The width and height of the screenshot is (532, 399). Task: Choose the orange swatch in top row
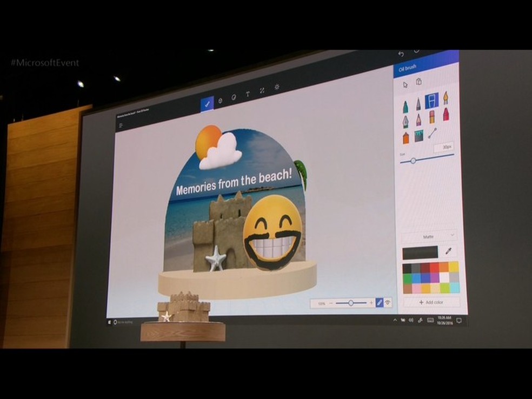pyautogui.click(x=444, y=267)
